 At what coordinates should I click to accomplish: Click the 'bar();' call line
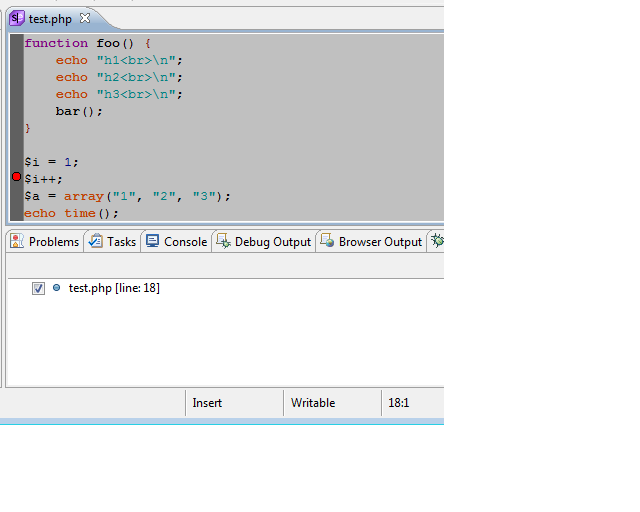click(79, 111)
